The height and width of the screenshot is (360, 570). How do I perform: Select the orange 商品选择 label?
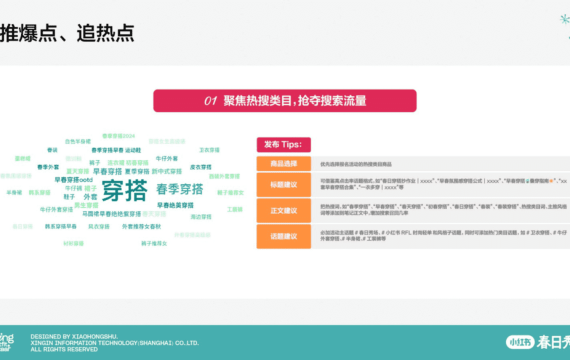(x=284, y=164)
